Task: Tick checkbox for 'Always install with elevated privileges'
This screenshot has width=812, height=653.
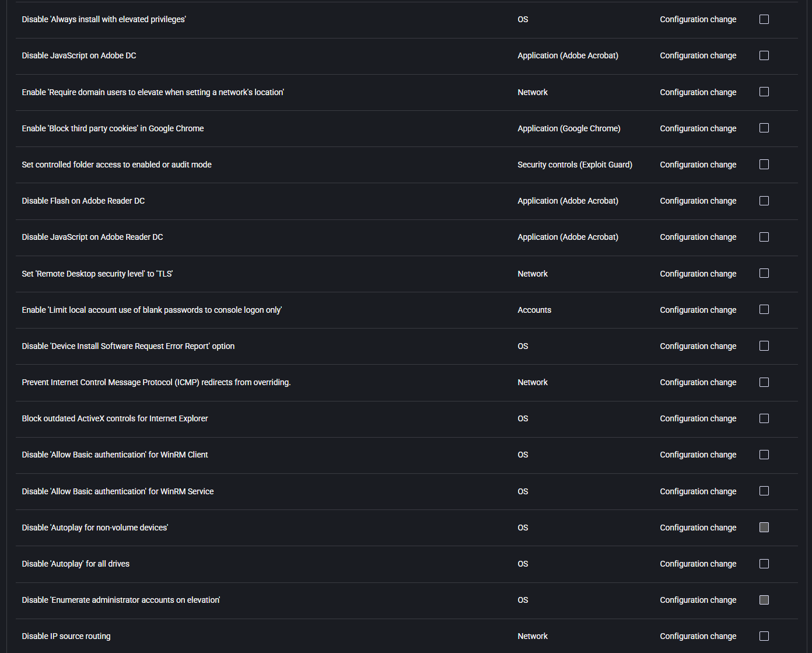Action: coord(764,19)
